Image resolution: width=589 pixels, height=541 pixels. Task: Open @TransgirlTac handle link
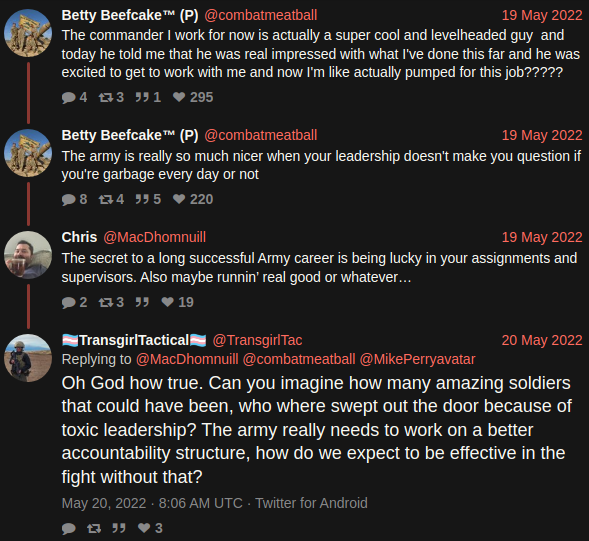pos(257,340)
